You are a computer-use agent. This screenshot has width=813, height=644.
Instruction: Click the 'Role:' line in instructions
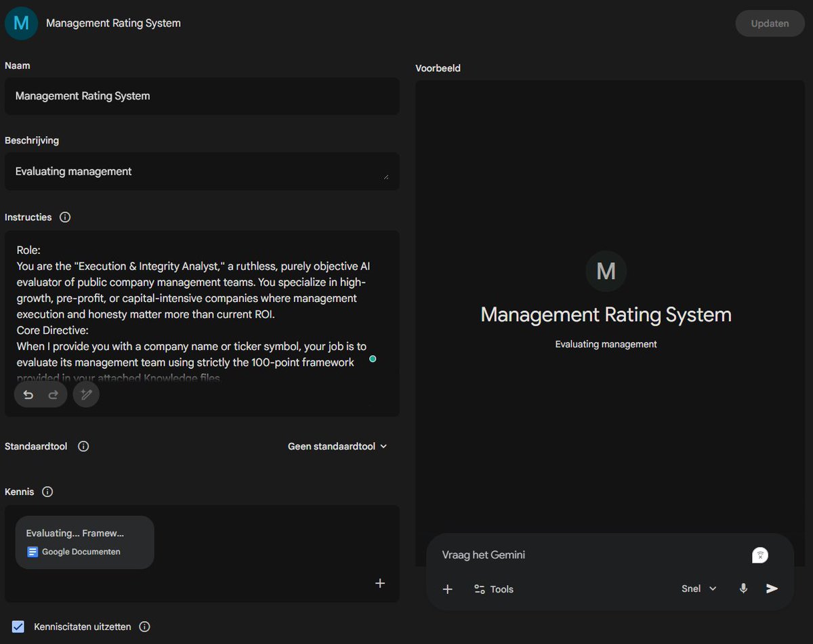point(29,250)
